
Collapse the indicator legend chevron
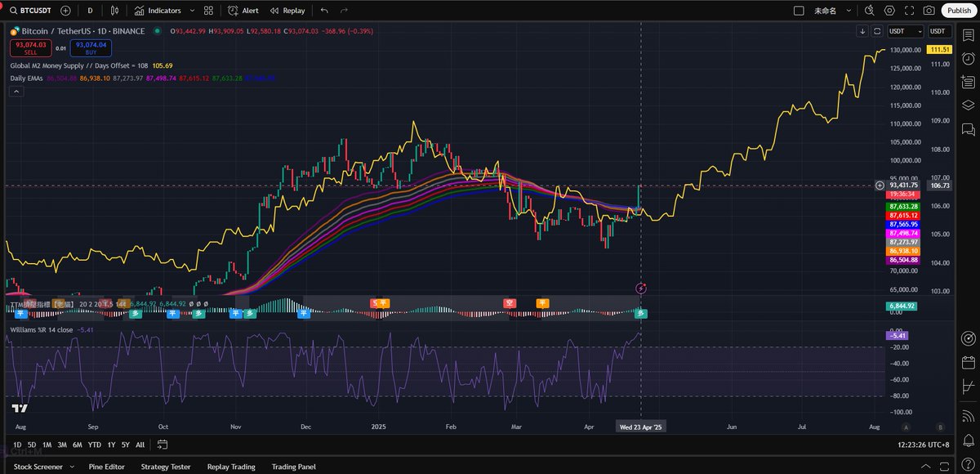point(16,92)
